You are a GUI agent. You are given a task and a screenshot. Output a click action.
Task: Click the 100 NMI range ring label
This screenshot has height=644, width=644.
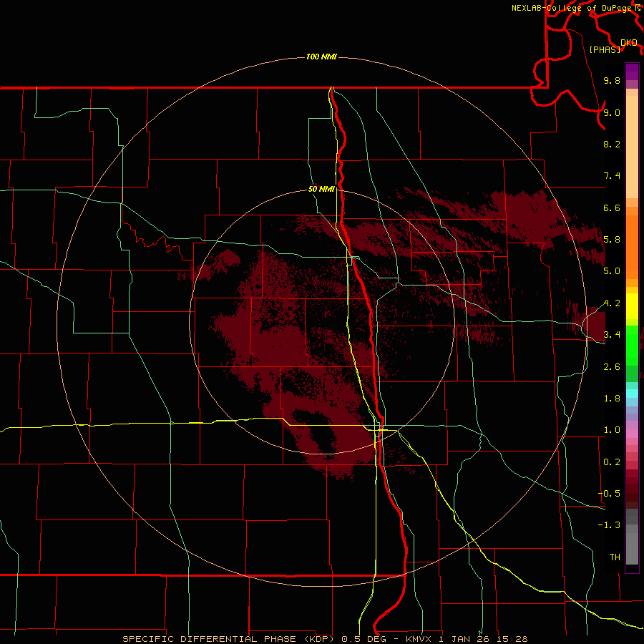point(321,57)
